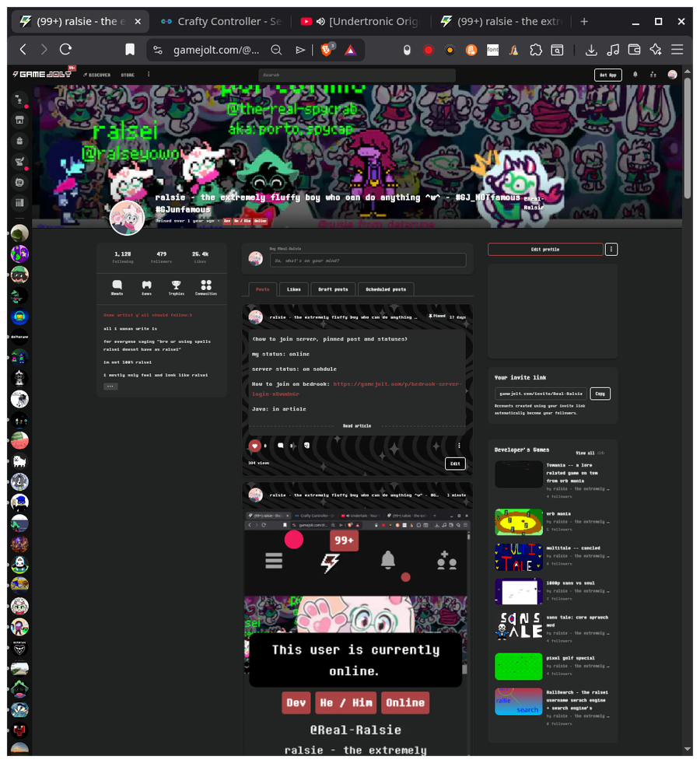The height and width of the screenshot is (763, 700).
Task: Click the Brave Shields lion icon
Action: point(327,49)
